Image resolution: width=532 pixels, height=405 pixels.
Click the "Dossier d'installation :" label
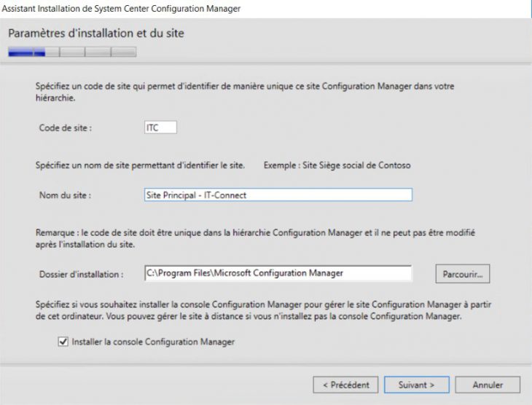click(x=81, y=274)
